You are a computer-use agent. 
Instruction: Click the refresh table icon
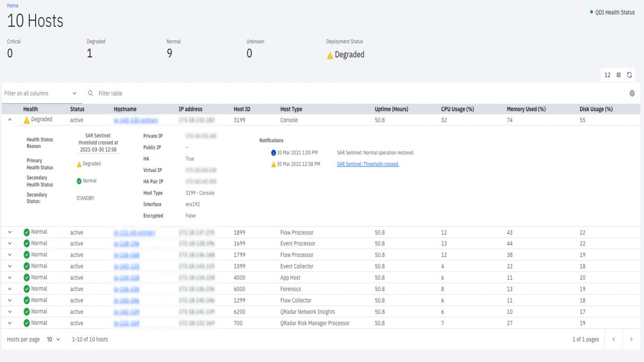click(x=629, y=74)
